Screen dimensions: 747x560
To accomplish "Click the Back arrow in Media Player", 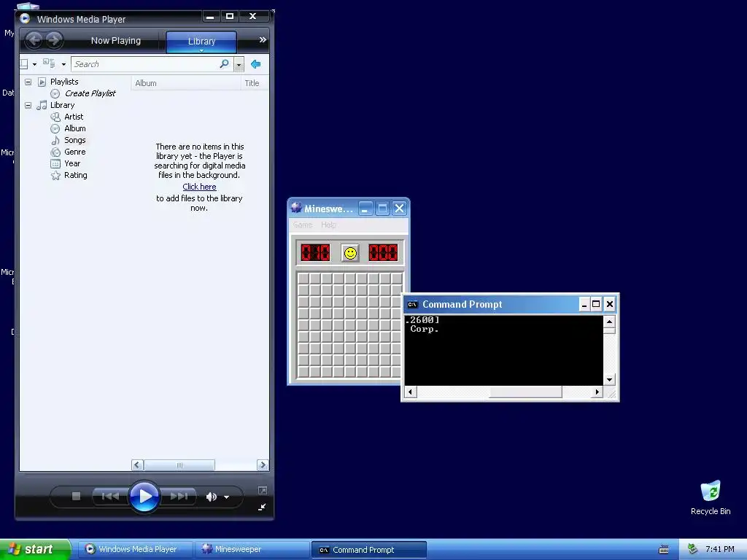I will coord(34,40).
